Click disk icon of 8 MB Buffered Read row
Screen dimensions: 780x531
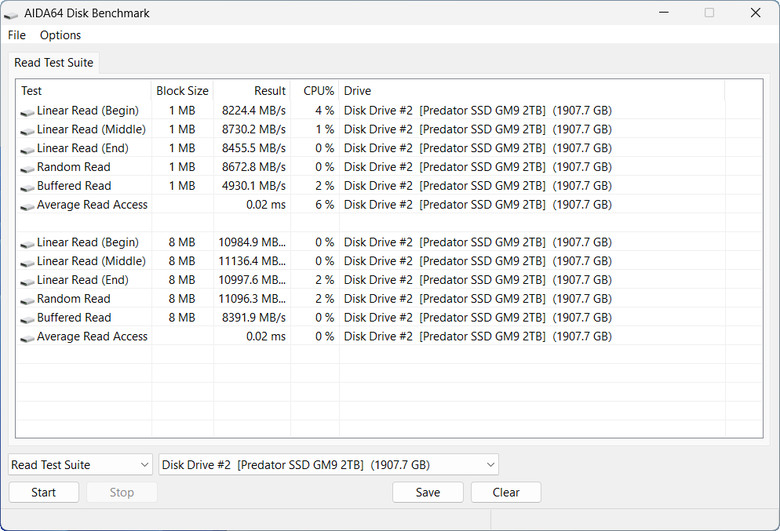[x=27, y=320]
